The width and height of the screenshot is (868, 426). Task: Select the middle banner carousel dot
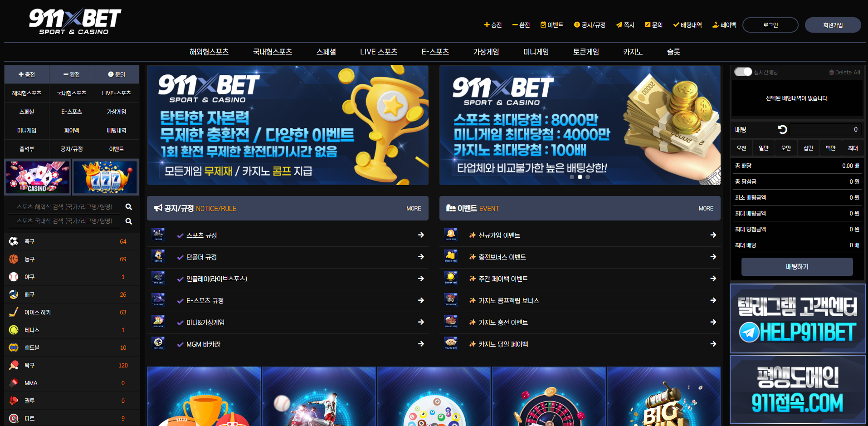pos(580,177)
